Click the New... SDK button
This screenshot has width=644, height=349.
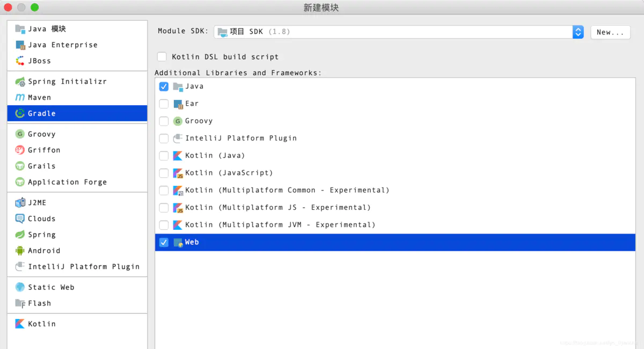[x=610, y=32]
